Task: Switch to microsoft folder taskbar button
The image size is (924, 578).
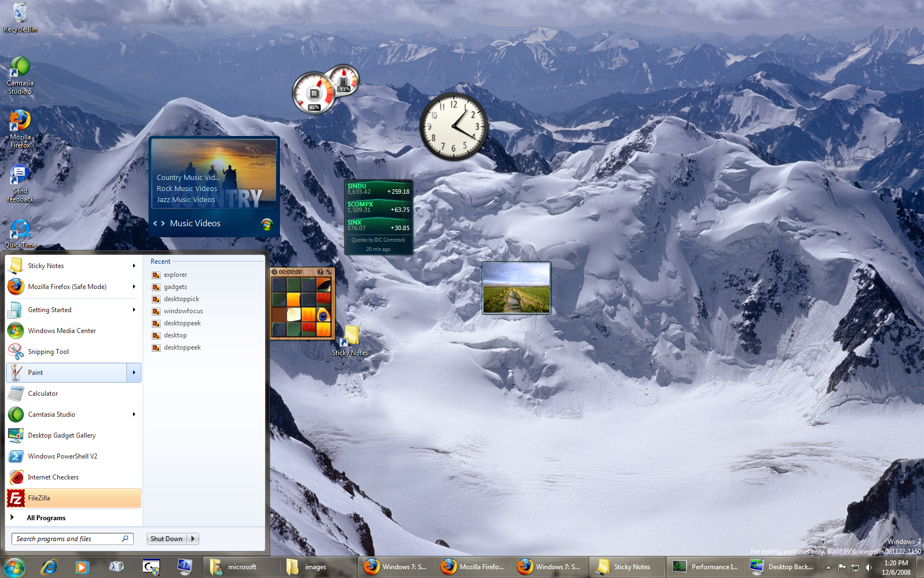Action: (241, 567)
